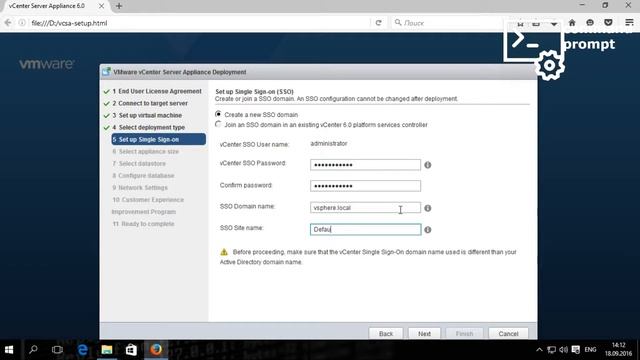Click step 8 Configure database
Image resolution: width=640 pixels, height=360 pixels.
click(x=143, y=176)
